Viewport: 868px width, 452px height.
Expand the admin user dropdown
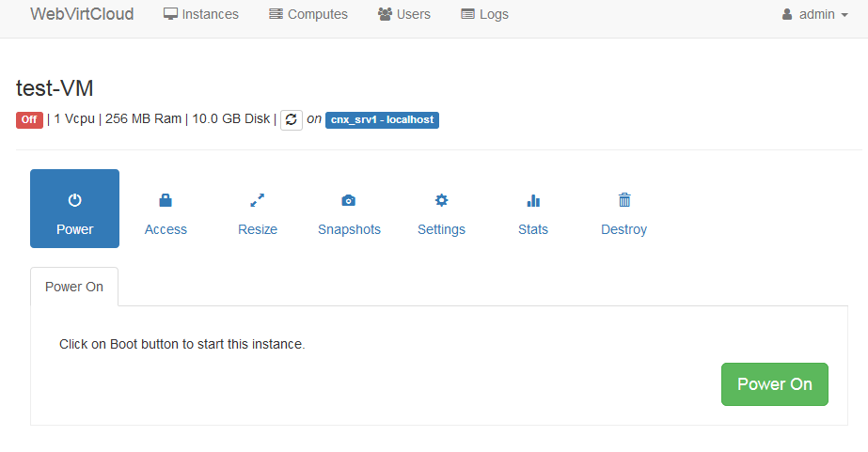pos(814,14)
